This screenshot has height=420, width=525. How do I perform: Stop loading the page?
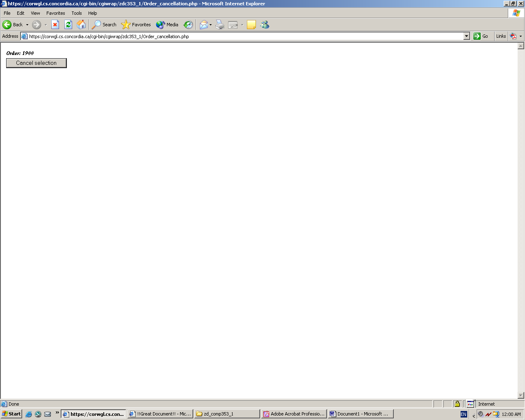pos(55,25)
